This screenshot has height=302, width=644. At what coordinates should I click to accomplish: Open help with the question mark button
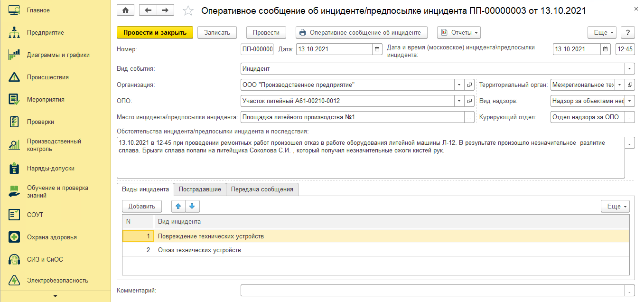point(628,32)
